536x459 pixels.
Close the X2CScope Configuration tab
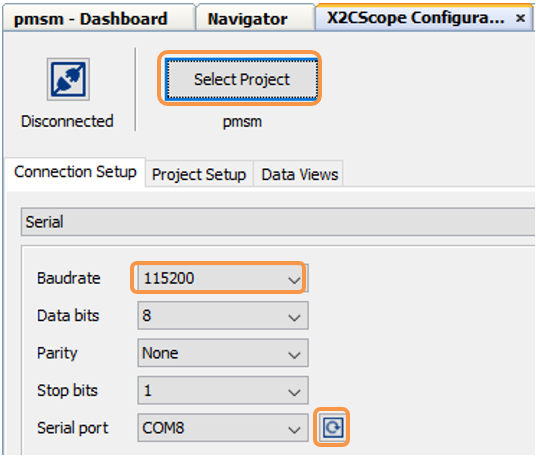pyautogui.click(x=520, y=18)
